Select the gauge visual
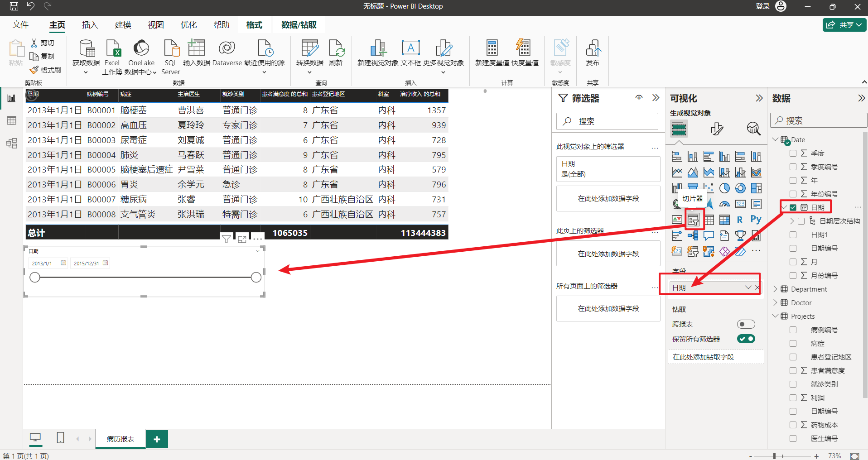Image resolution: width=868 pixels, height=460 pixels. pyautogui.click(x=724, y=204)
